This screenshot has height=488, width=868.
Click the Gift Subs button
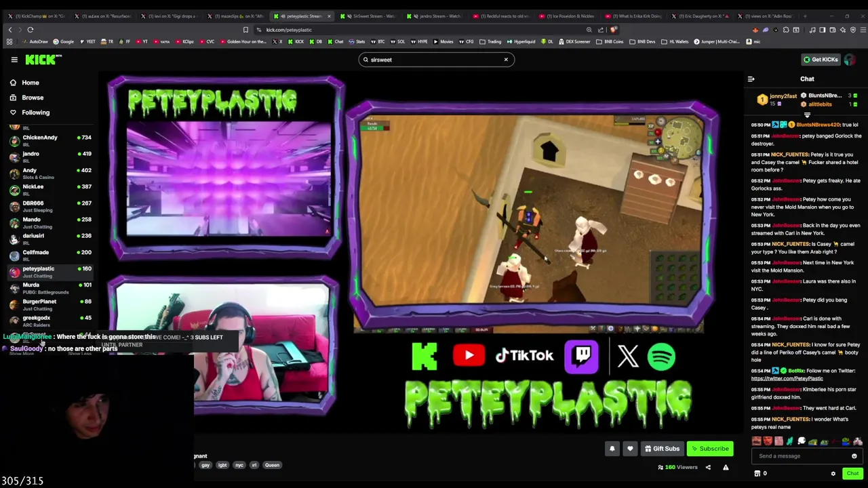[662, 449]
